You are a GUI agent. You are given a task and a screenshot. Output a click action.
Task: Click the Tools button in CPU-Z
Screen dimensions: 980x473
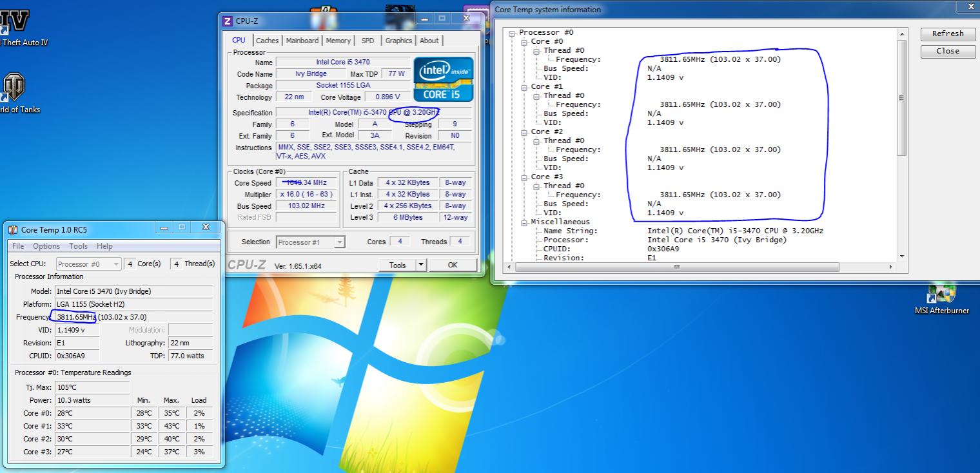(x=398, y=265)
